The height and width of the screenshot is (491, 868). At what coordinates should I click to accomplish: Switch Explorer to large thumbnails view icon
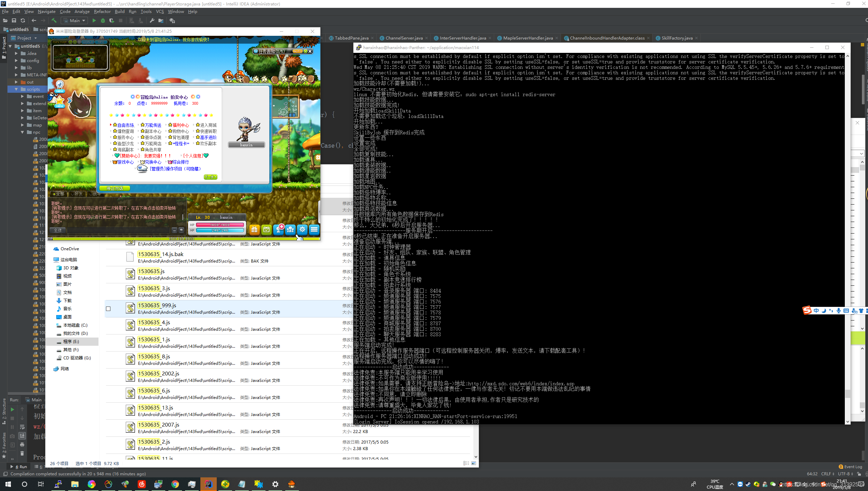pyautogui.click(x=474, y=463)
